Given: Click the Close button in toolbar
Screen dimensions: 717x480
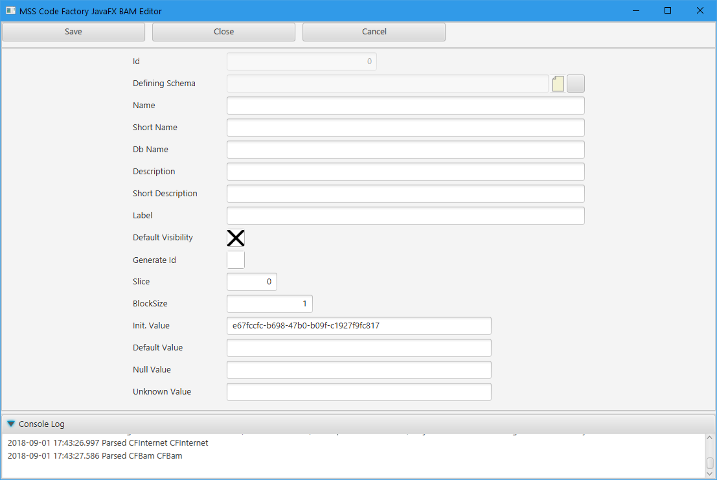Looking at the screenshot, I should pos(223,32).
